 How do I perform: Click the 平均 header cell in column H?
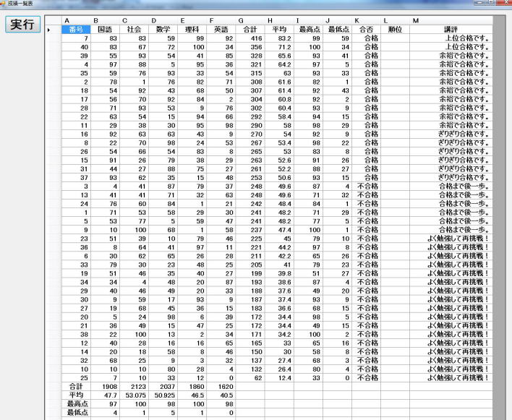tap(279, 30)
